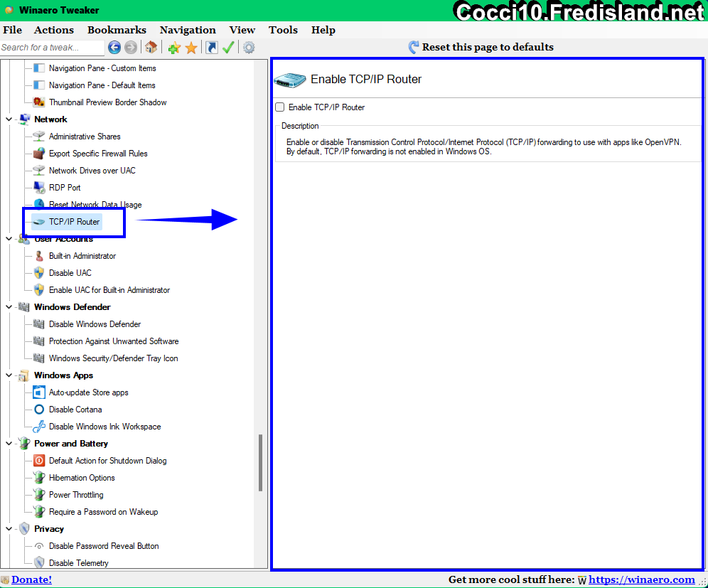708x588 pixels.
Task: Click the RDP Port monitor icon
Action: [39, 188]
